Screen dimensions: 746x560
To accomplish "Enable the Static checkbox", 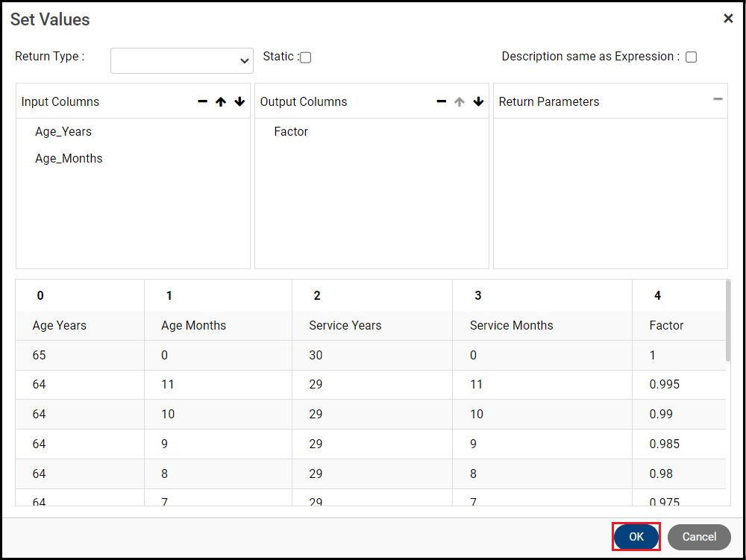I will tap(306, 57).
